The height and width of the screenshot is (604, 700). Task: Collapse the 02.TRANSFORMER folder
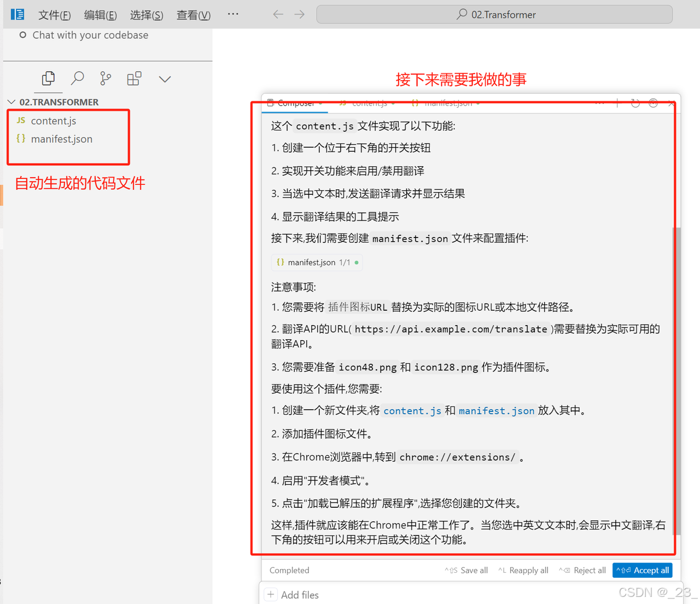point(11,102)
